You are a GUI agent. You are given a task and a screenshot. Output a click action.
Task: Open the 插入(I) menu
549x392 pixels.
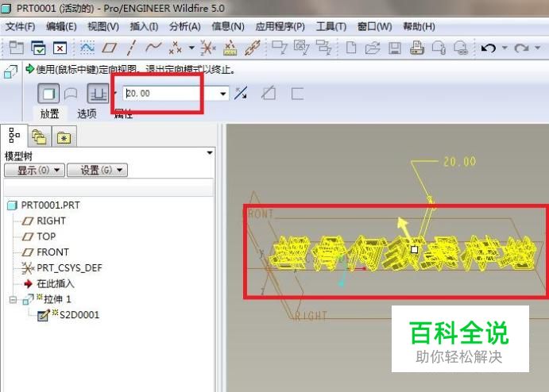tap(144, 26)
